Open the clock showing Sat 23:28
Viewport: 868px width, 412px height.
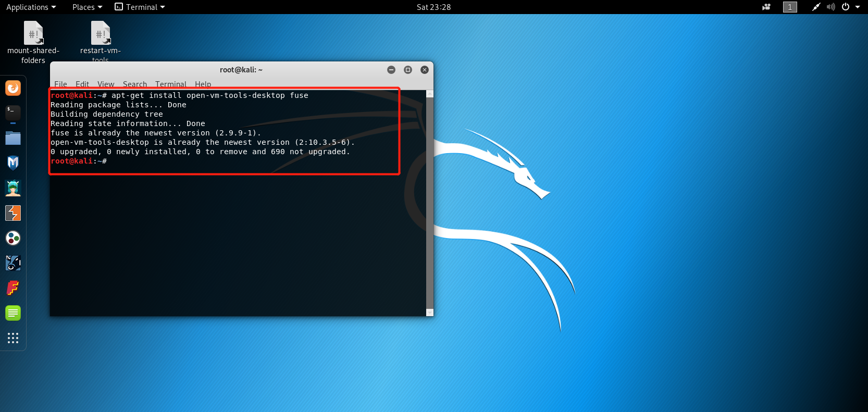point(433,7)
